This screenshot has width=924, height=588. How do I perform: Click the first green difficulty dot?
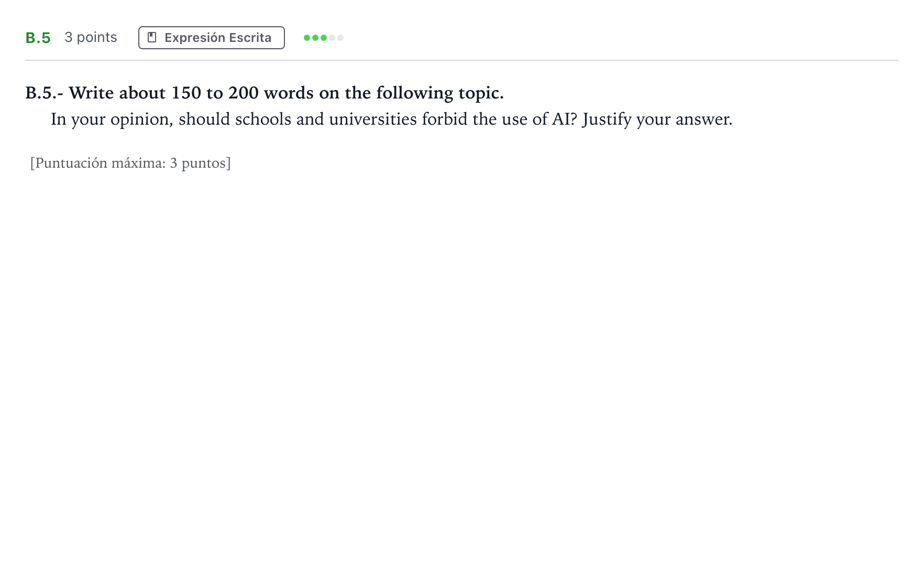[x=307, y=38]
